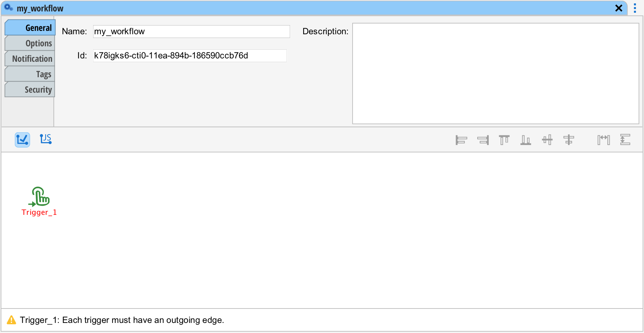
Task: Click the align left edges icon
Action: (461, 140)
